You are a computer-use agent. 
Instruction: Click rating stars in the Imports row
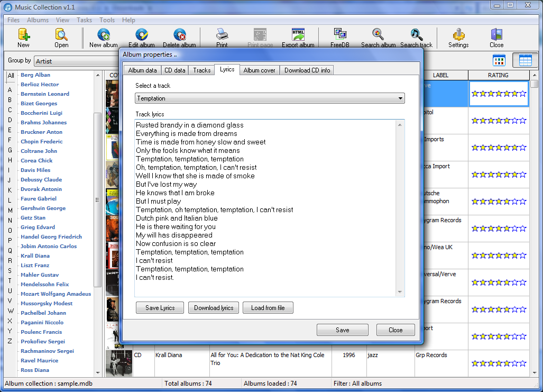pyautogui.click(x=499, y=148)
